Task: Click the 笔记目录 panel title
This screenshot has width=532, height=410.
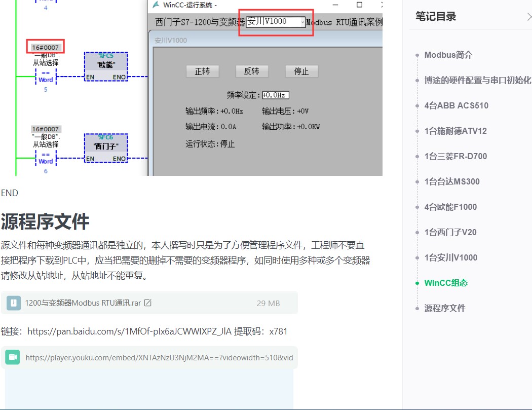Action: pos(436,16)
